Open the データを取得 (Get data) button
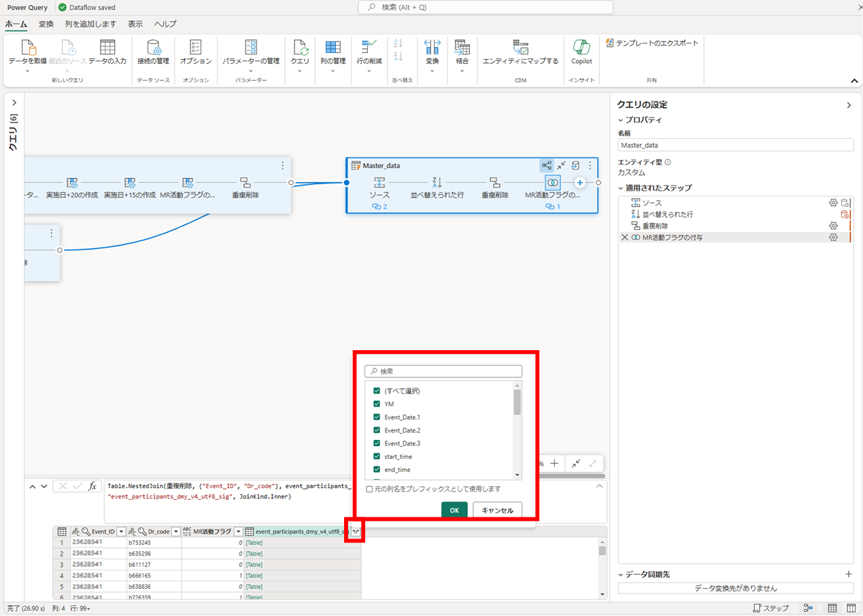The image size is (863, 616). coord(28,55)
